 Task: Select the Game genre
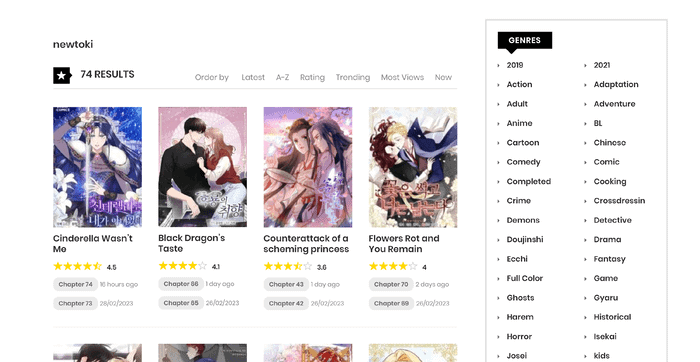click(606, 279)
